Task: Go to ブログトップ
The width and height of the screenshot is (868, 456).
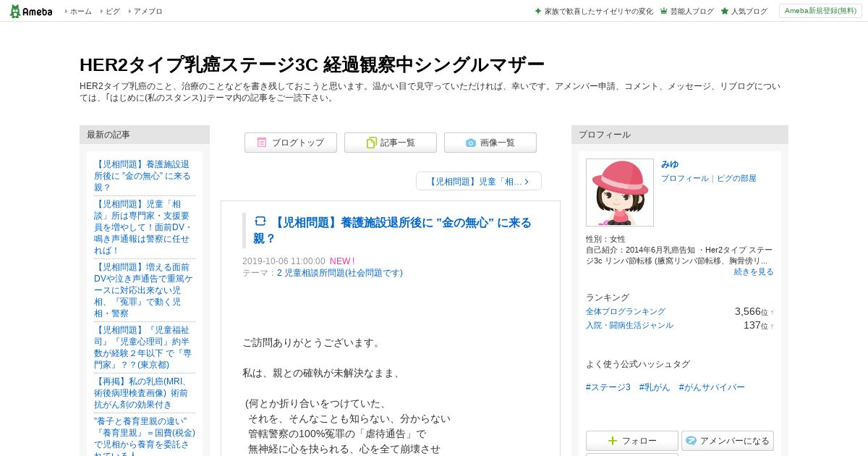Action: 291,143
